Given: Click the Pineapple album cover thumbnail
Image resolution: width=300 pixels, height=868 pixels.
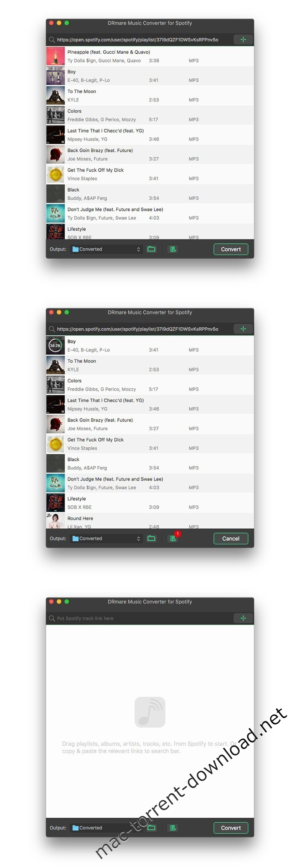Looking at the screenshot, I should tap(55, 56).
